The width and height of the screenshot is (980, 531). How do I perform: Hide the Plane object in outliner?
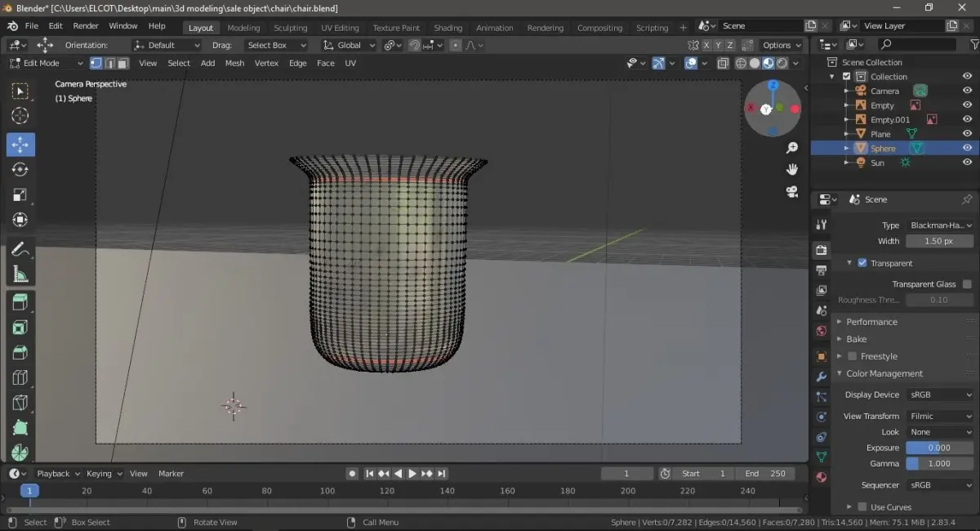click(x=967, y=134)
